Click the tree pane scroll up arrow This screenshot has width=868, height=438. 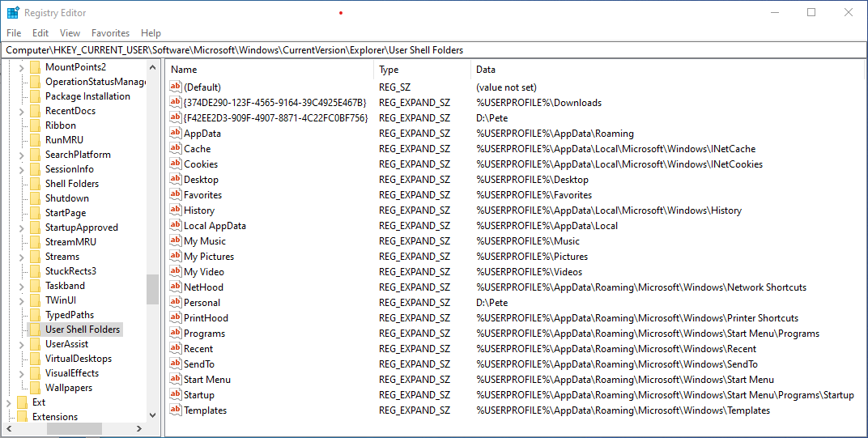coord(153,67)
